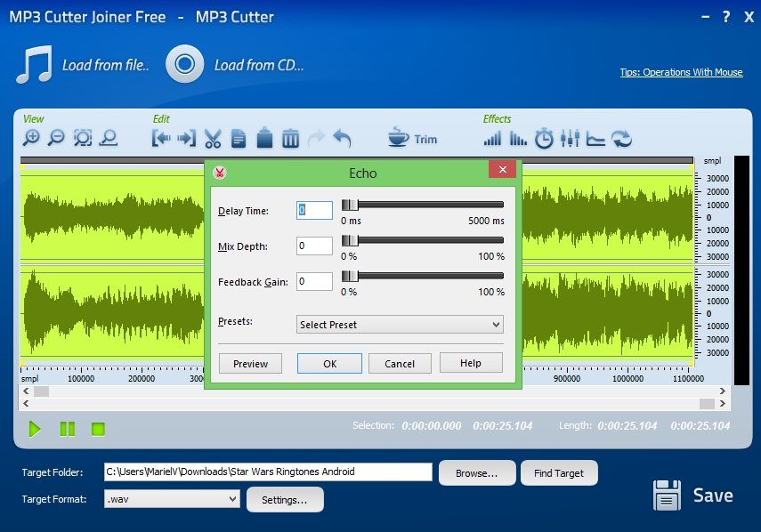The height and width of the screenshot is (532, 761).
Task: Open the format Settings... button
Action: pyautogui.click(x=285, y=499)
